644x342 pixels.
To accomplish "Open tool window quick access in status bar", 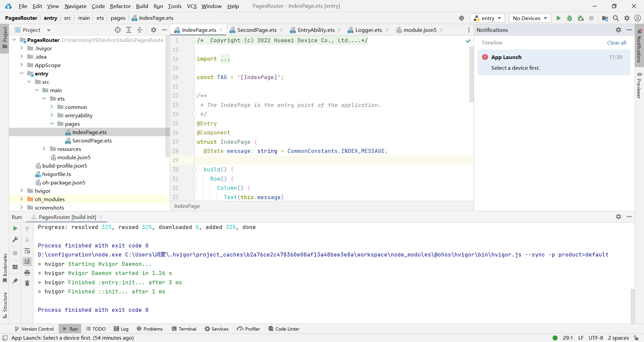I will 5,338.
